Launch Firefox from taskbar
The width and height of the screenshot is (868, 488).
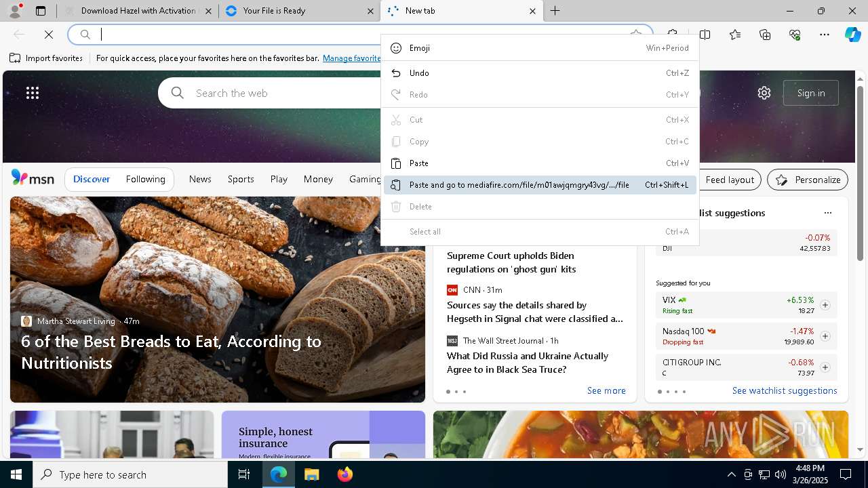tap(344, 474)
